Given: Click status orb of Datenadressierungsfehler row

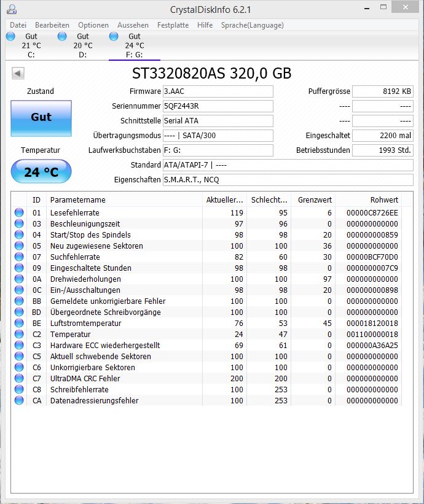Looking at the screenshot, I should tap(19, 400).
